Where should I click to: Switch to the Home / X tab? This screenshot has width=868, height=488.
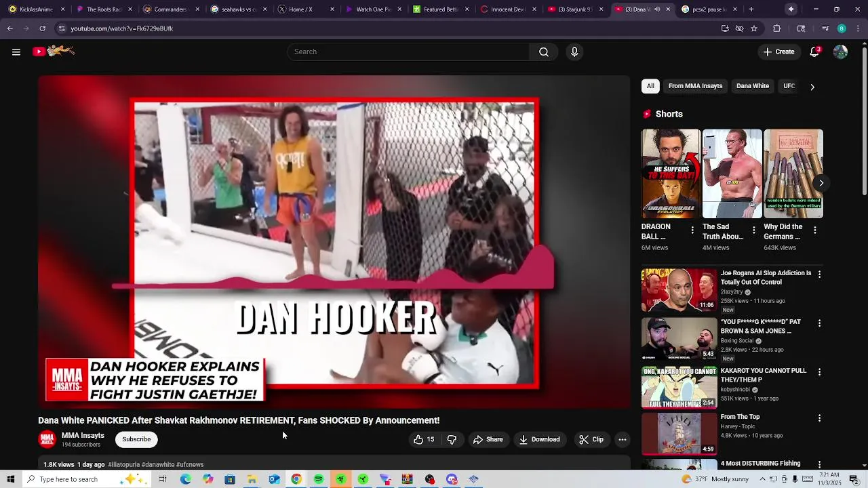[x=305, y=9]
